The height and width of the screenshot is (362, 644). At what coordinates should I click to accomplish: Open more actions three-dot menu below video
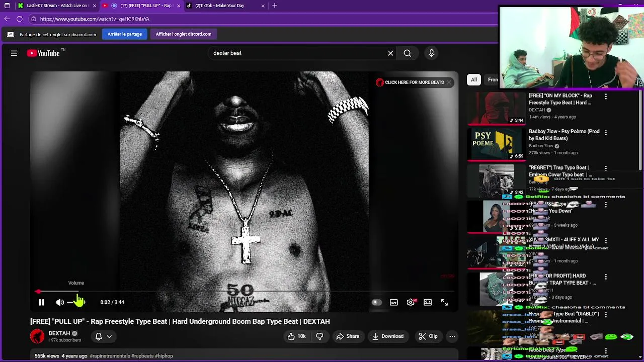[x=452, y=336]
